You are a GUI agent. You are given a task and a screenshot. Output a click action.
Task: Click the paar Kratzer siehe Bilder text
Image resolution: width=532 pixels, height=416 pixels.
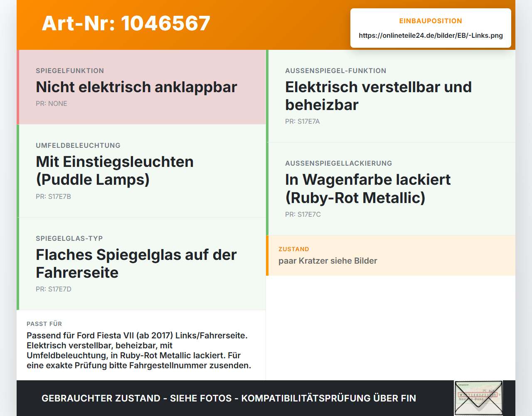click(328, 261)
